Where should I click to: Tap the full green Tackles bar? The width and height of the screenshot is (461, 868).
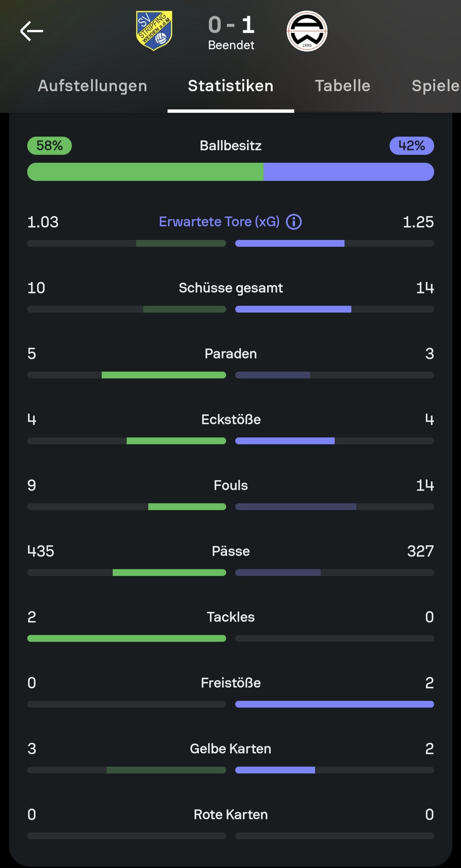click(127, 638)
